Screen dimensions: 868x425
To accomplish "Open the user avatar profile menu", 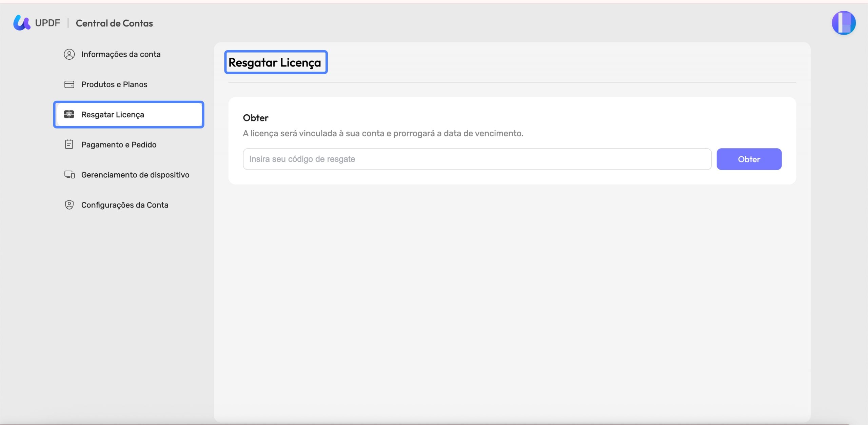I will coord(844,23).
